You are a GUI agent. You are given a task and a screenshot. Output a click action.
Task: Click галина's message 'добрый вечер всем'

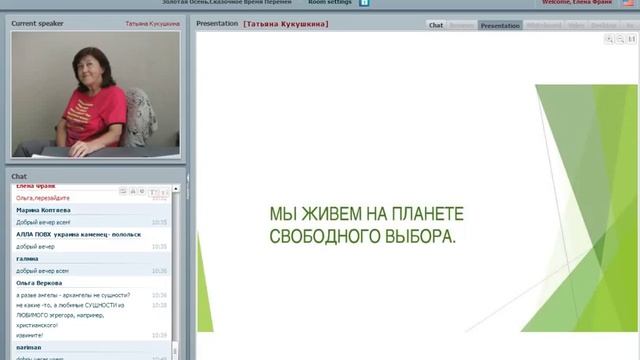42,271
